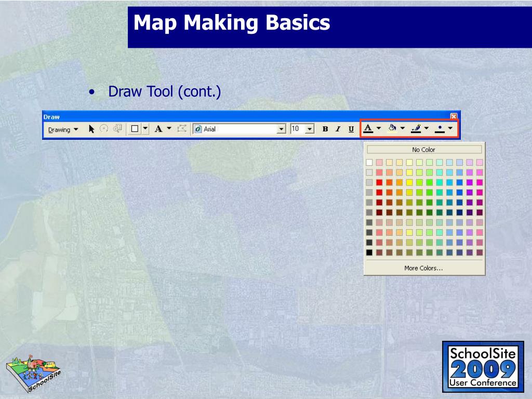
Task: Pick the white color swatch
Action: (x=369, y=163)
